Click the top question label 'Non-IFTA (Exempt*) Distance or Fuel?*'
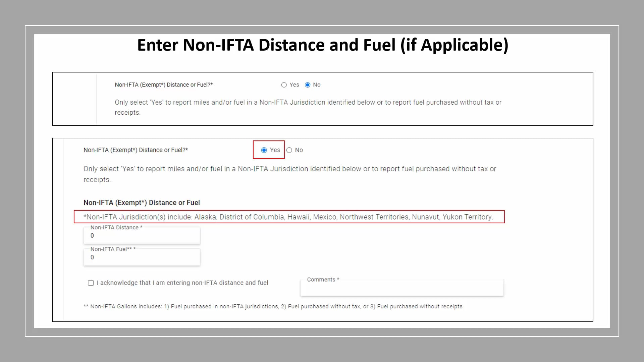 164,85
